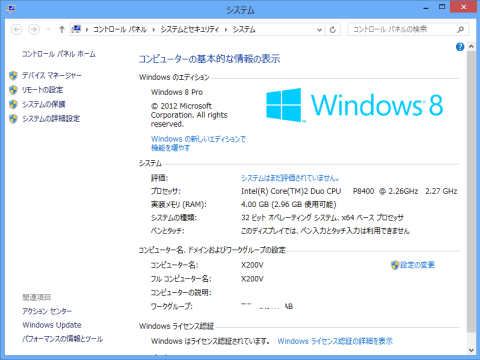Click the 関連項目 label

pyautogui.click(x=37, y=297)
